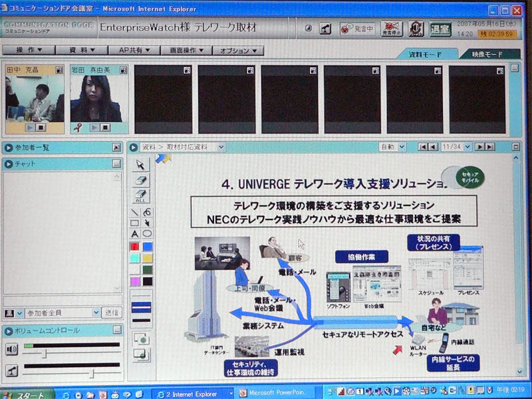This screenshot has height=399, width=532.
Task: Select the arrow stamp tool
Action: pos(147,223)
